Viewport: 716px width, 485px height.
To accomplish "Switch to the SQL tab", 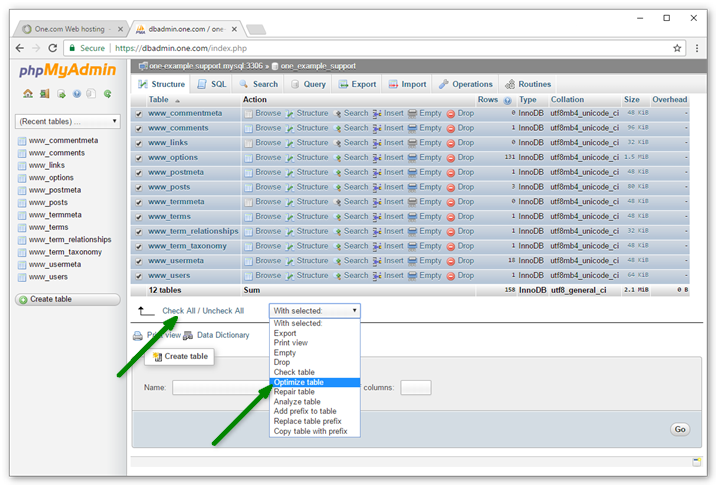I will click(212, 84).
